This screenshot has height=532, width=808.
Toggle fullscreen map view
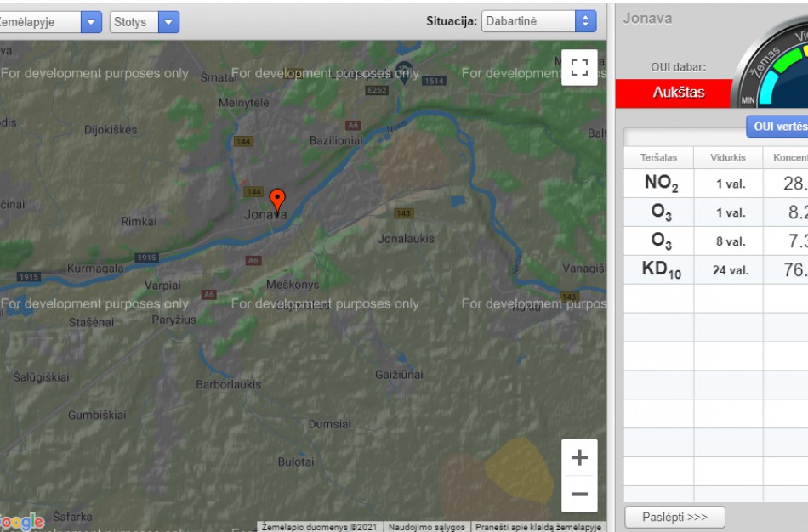579,68
